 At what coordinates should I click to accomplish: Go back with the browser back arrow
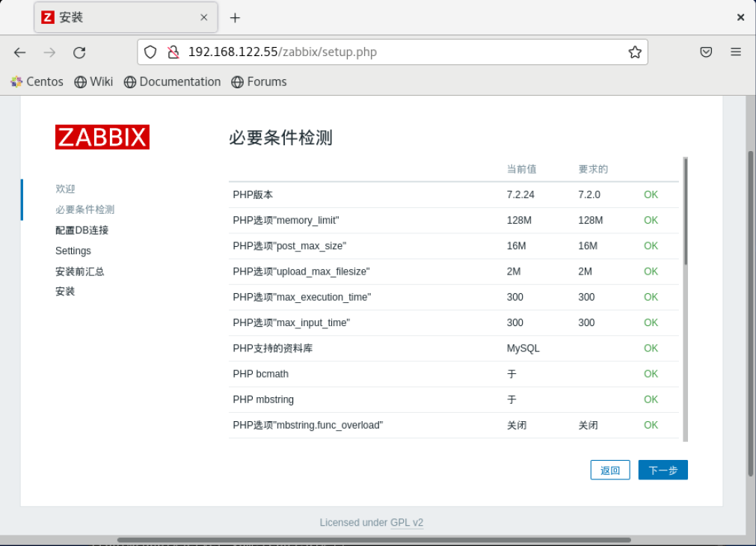point(19,52)
